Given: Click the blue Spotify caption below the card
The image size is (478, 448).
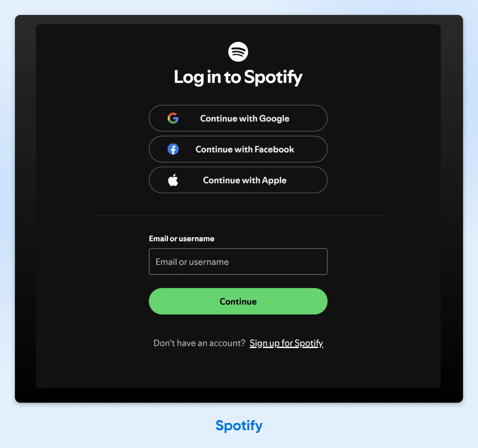Looking at the screenshot, I should 239,425.
